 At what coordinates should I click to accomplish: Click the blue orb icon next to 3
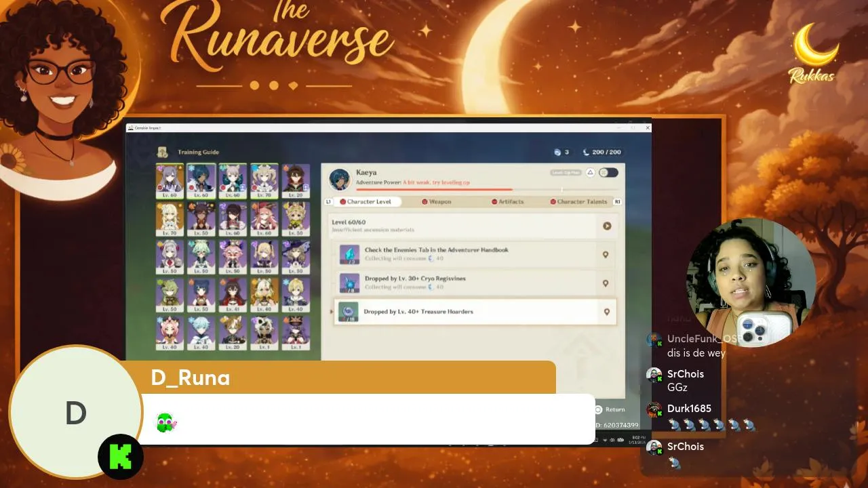point(557,152)
